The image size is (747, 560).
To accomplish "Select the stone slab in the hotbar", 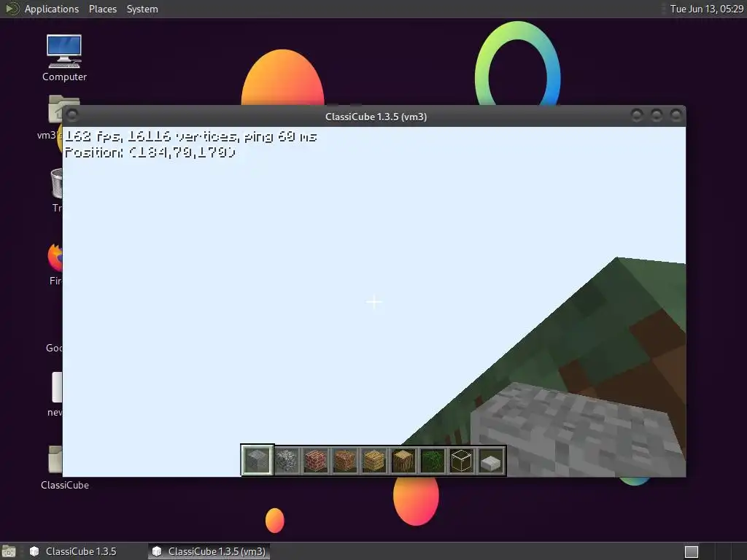I will [x=491, y=461].
